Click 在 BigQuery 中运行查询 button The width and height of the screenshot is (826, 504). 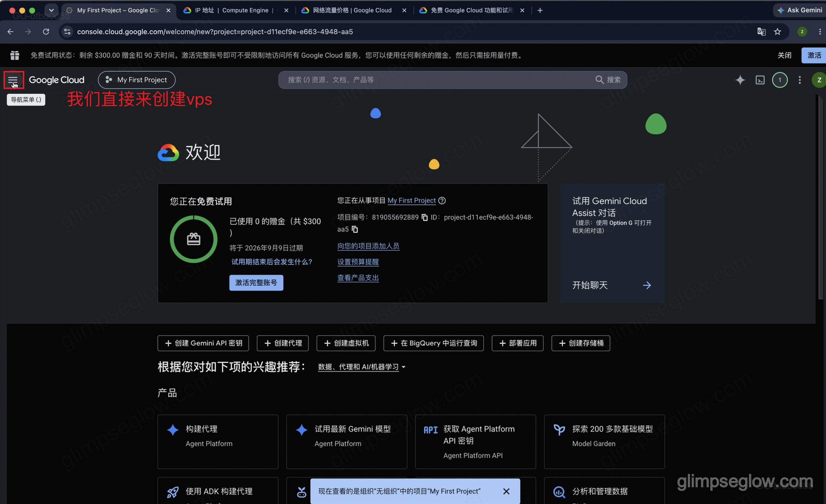click(x=433, y=343)
